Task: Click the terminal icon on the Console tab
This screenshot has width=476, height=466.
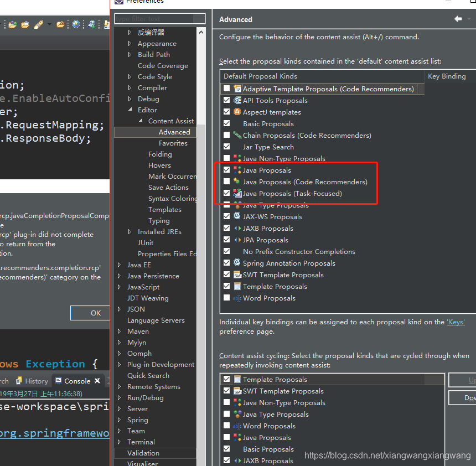Action: point(59,381)
